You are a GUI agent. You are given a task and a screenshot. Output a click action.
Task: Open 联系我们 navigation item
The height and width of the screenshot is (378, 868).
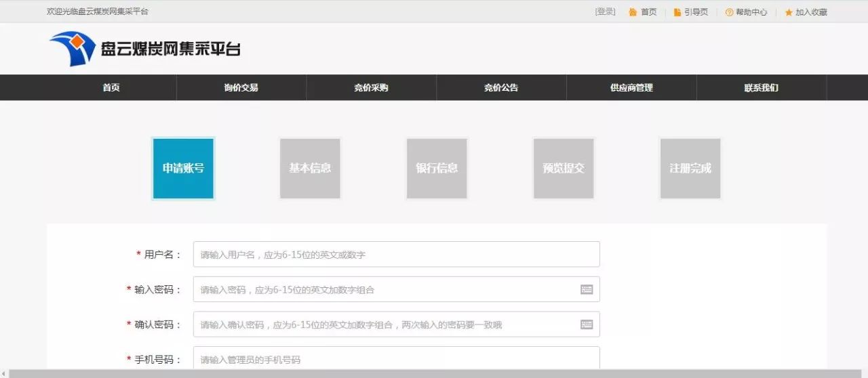click(x=761, y=87)
